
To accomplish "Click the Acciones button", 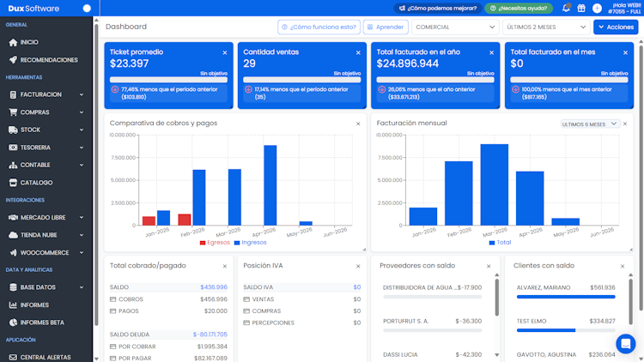I will click(x=616, y=27).
